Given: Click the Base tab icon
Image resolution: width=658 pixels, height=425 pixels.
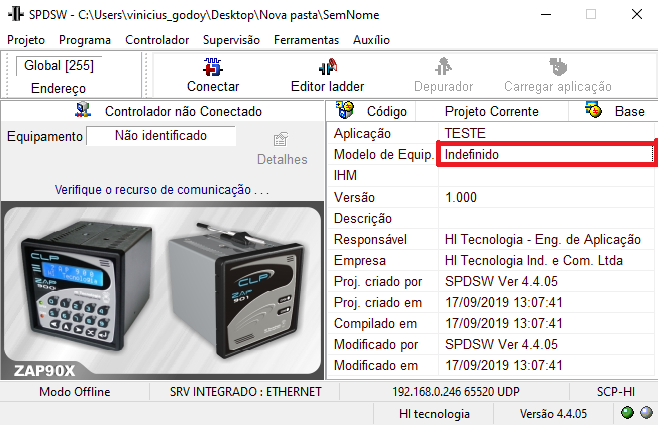Looking at the screenshot, I should (593, 110).
